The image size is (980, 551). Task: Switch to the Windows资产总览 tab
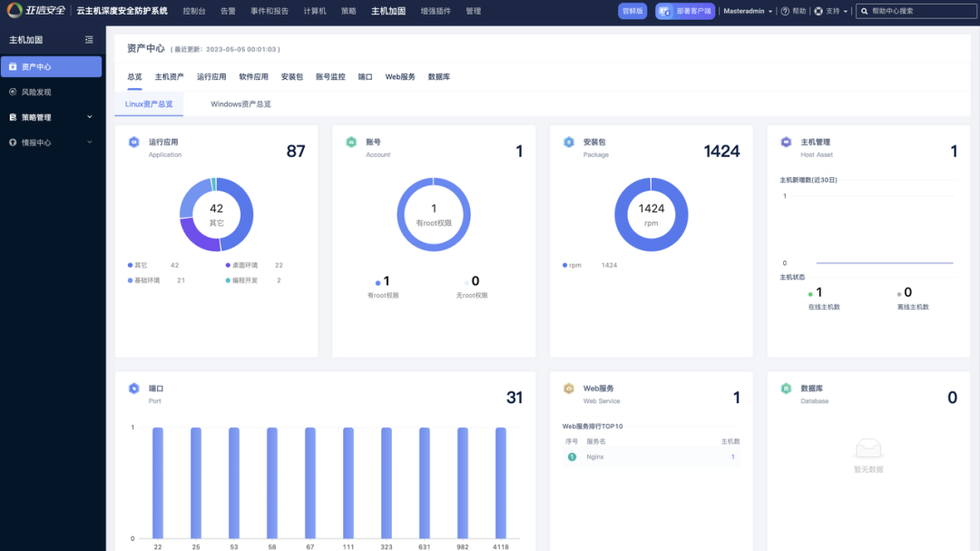pos(240,104)
